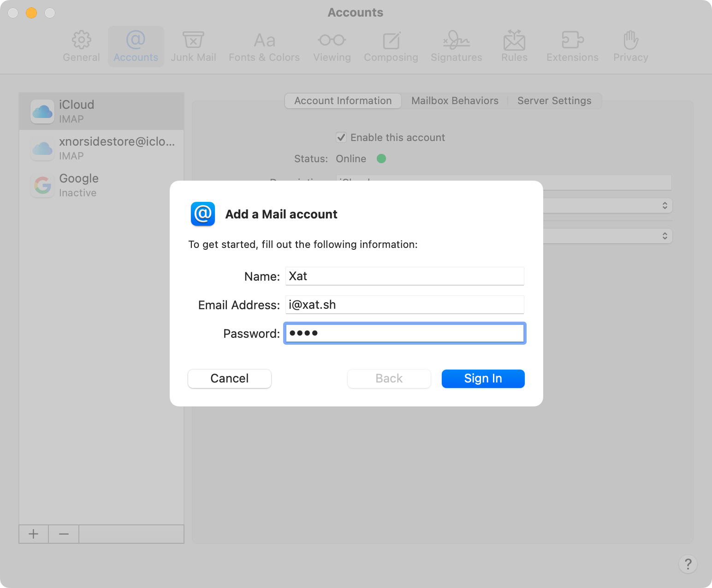Switch to the Server Settings tab

click(x=554, y=101)
